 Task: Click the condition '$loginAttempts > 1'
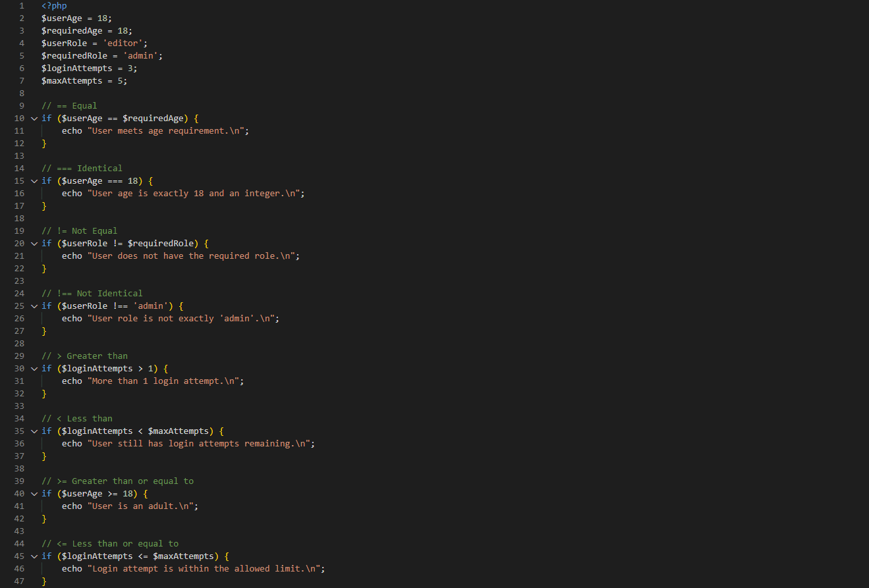(107, 369)
